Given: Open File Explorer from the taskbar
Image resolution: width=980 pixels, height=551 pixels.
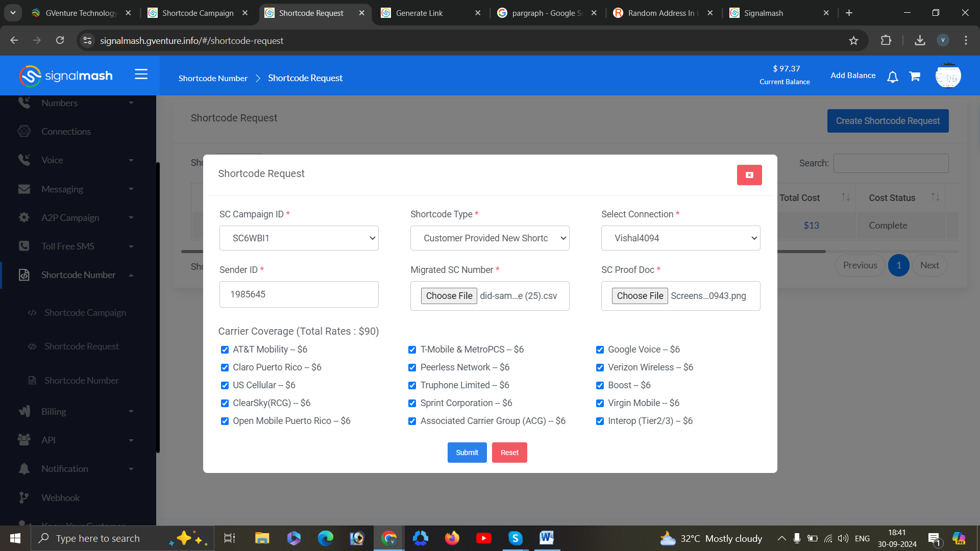Looking at the screenshot, I should (x=262, y=538).
